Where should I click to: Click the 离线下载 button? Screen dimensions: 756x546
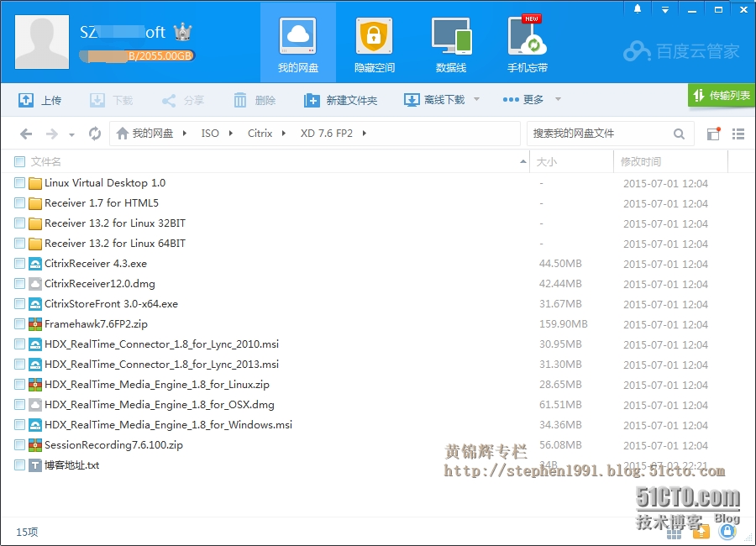coord(434,100)
